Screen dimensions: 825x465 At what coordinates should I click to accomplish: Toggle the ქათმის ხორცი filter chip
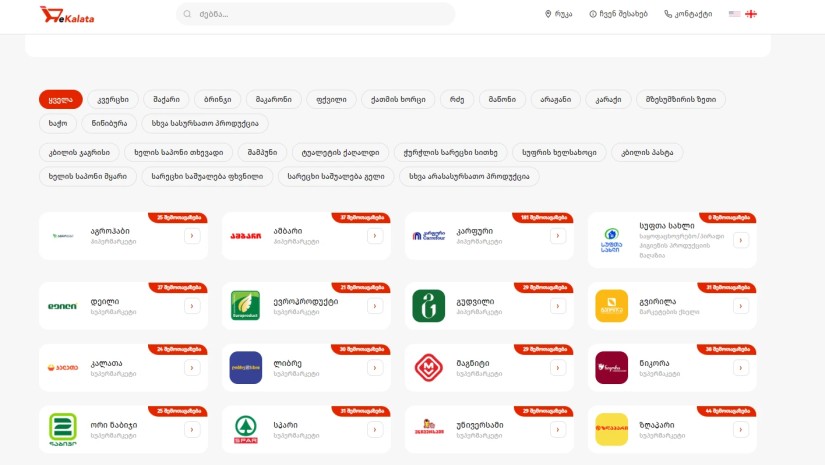[x=398, y=99]
